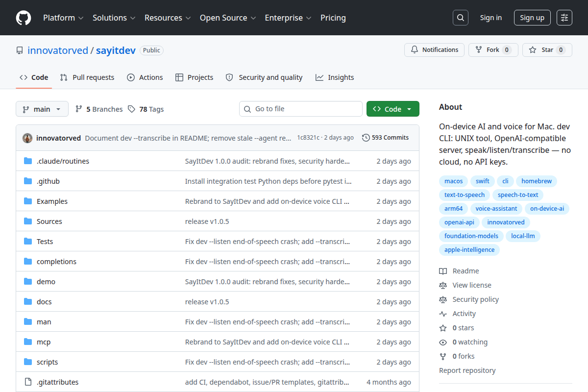Viewport: 588px width, 392px height.
Task: Switch to the Insights tab
Action: point(335,77)
